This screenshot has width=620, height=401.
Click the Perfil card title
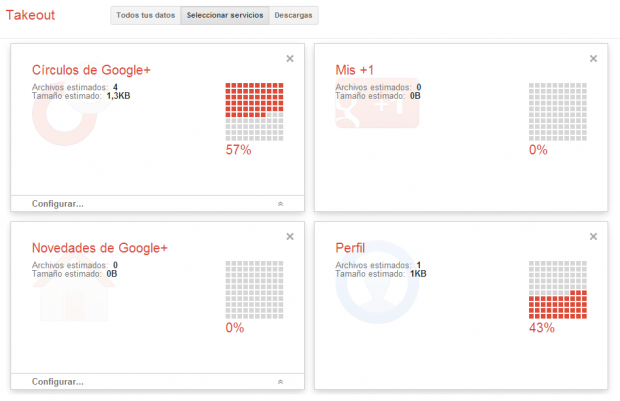click(x=350, y=248)
